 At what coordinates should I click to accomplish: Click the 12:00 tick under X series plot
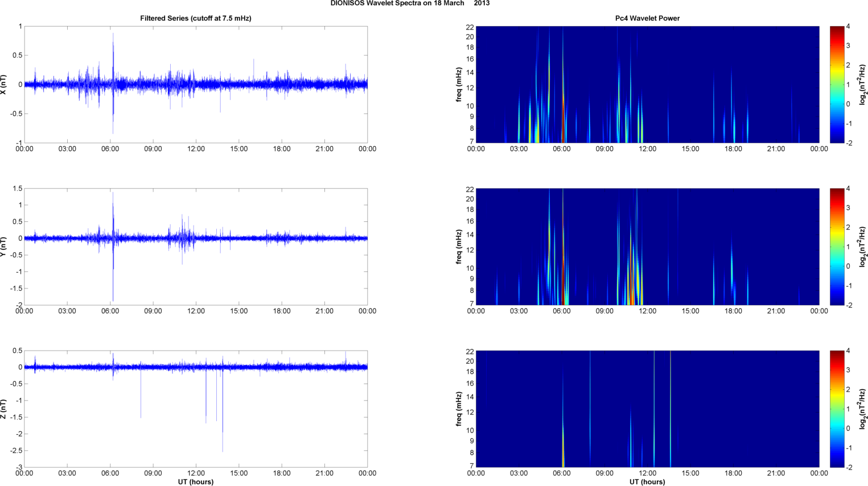tap(196, 149)
